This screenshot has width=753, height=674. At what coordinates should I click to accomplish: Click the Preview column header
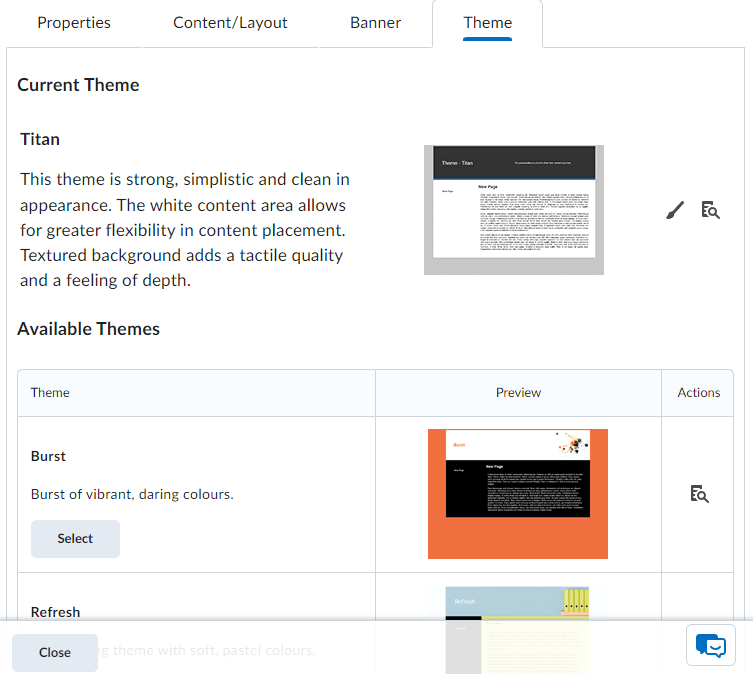pyautogui.click(x=518, y=392)
